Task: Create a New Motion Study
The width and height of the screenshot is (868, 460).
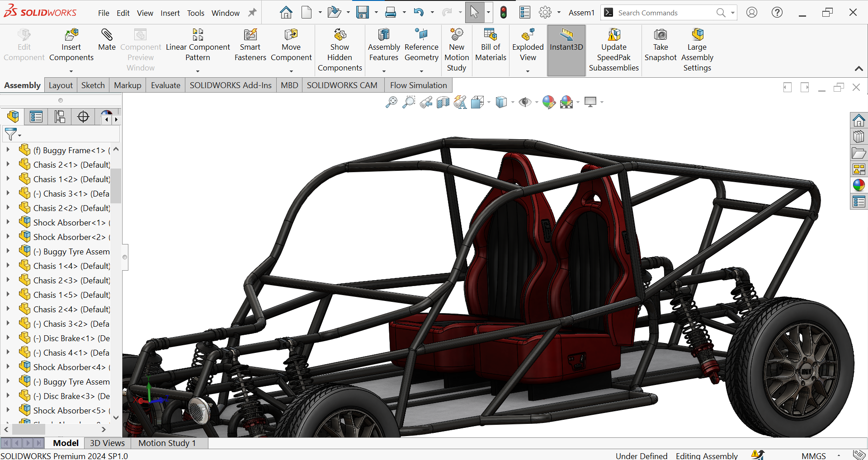Action: [457, 50]
